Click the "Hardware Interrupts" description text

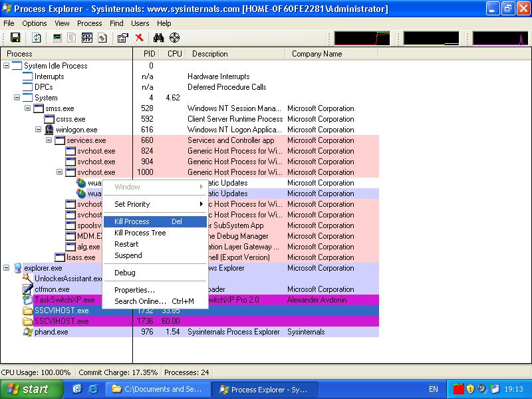[219, 76]
